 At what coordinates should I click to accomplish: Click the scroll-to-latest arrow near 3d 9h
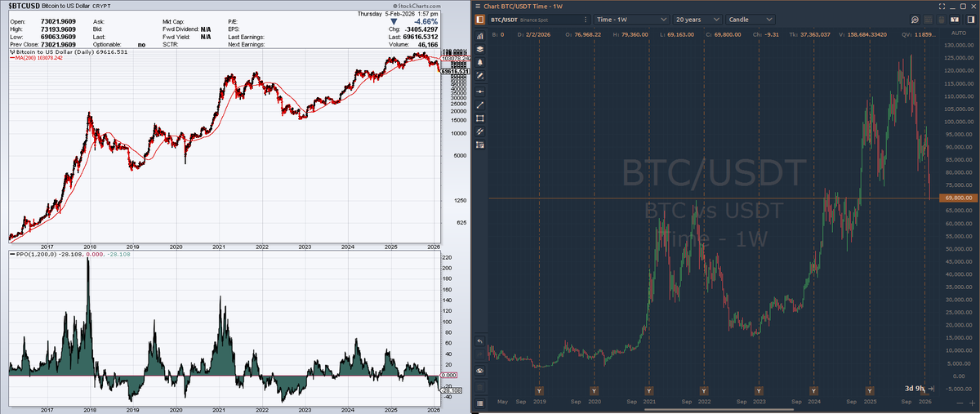(931, 389)
